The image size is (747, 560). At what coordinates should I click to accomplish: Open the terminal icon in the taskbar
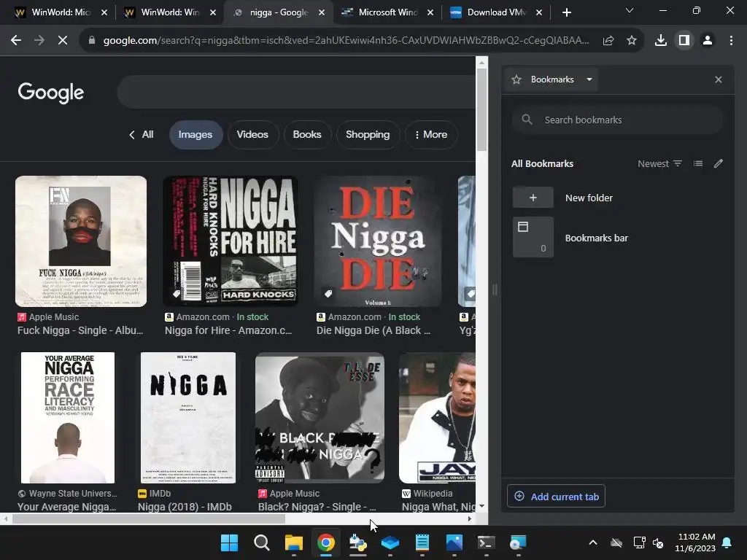point(487,542)
